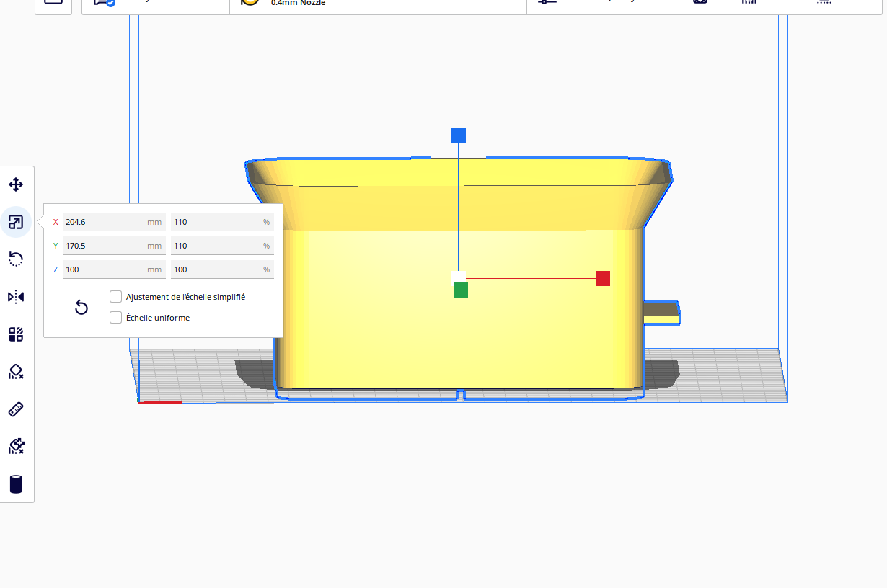Click the white center uniform scale handle
The image size is (887, 588).
(459, 276)
